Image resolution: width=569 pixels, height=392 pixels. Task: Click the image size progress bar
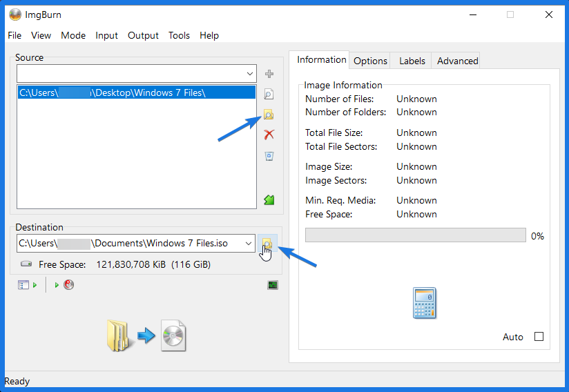coord(416,235)
